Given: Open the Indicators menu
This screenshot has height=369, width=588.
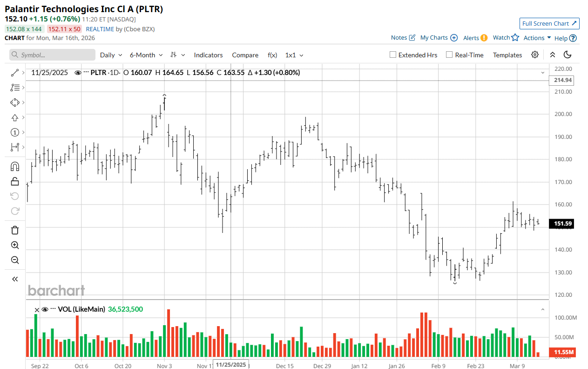Looking at the screenshot, I should [x=208, y=55].
